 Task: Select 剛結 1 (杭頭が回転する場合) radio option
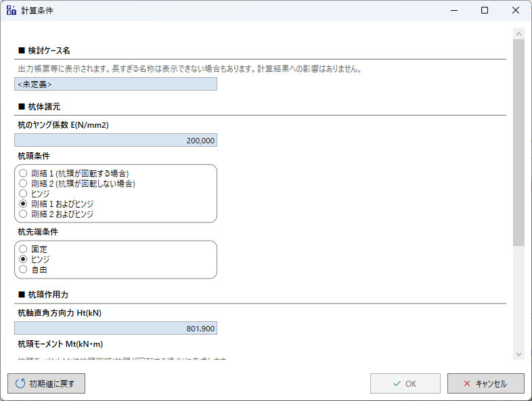pos(24,173)
